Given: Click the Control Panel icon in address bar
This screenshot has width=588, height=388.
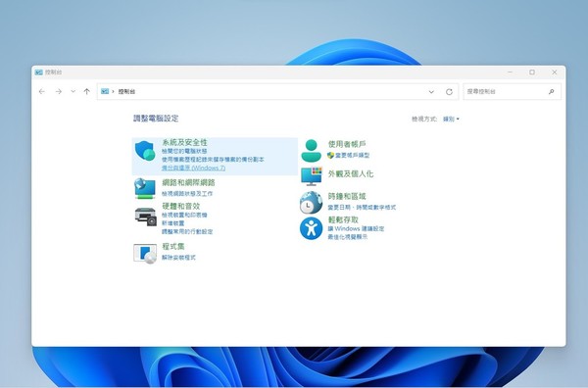Looking at the screenshot, I should click(105, 91).
